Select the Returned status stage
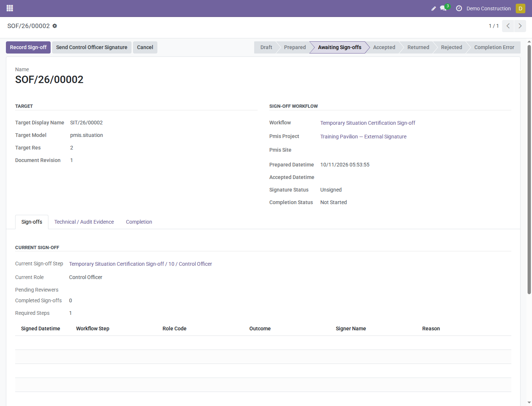Screen dimensions: 532x406 418,47
